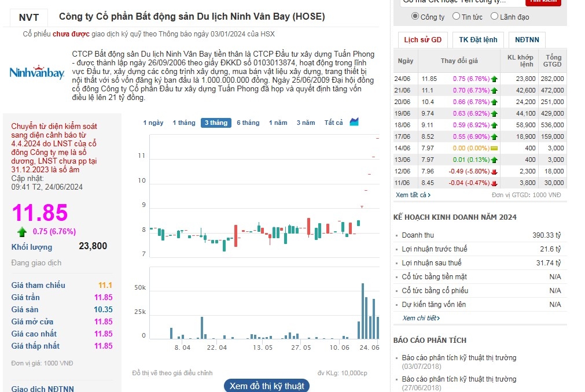Select the Lãnh đạo radio option
The image size is (585, 392).
coord(494,16)
